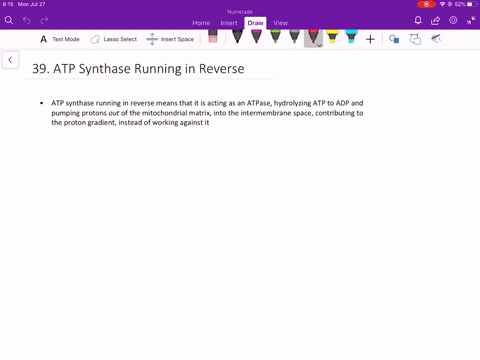Switch to the Insert tab
This screenshot has width=480, height=360.
[229, 23]
